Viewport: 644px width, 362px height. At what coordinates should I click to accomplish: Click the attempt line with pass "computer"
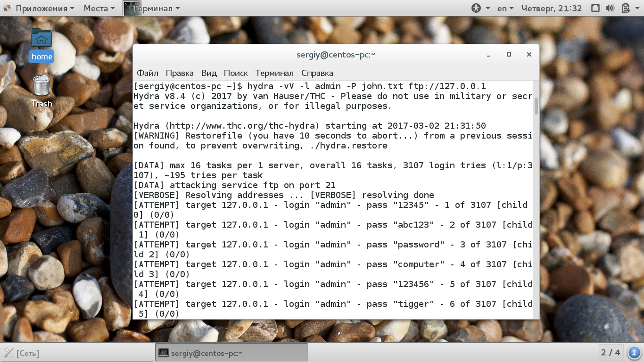click(x=333, y=269)
